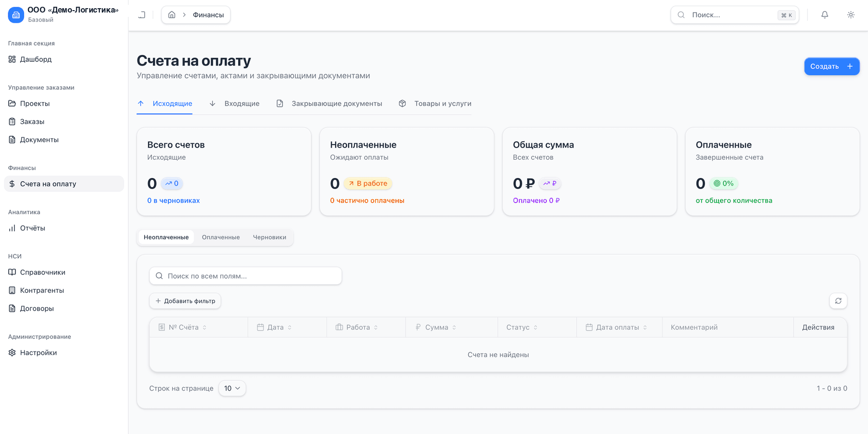The height and width of the screenshot is (434, 868).
Task: Collapse sidebar with panel toggle icon
Action: coord(142,15)
